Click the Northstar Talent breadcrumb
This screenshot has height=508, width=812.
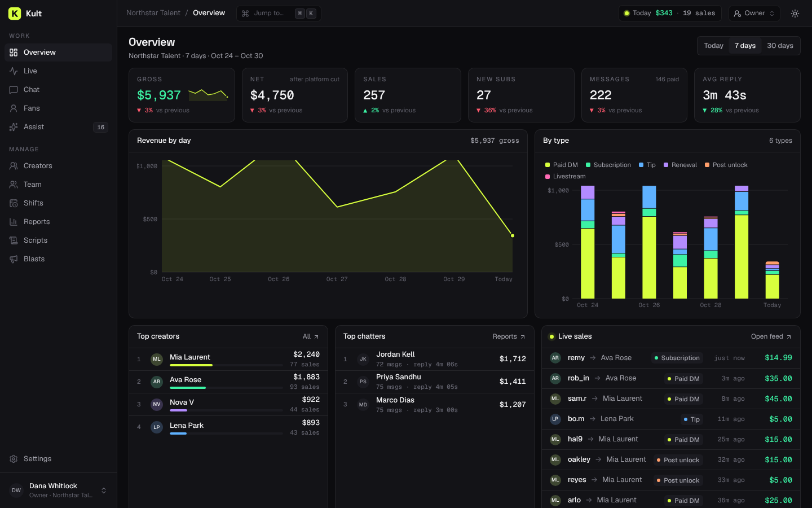[x=153, y=13]
